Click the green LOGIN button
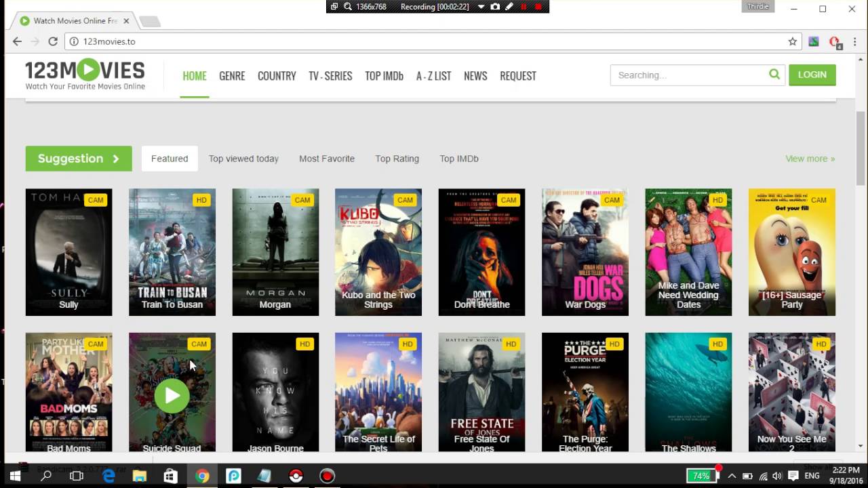Image resolution: width=868 pixels, height=488 pixels. click(812, 75)
